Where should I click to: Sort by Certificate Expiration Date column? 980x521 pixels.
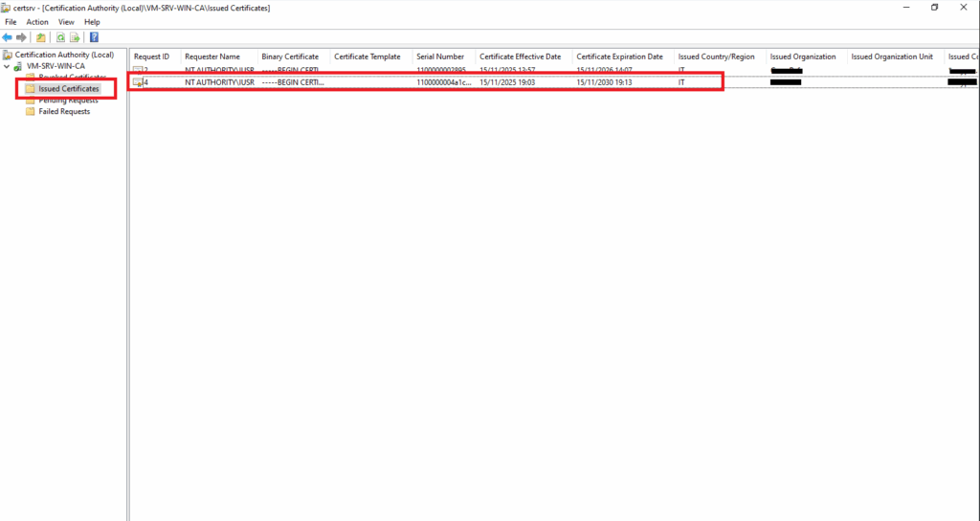click(x=619, y=57)
